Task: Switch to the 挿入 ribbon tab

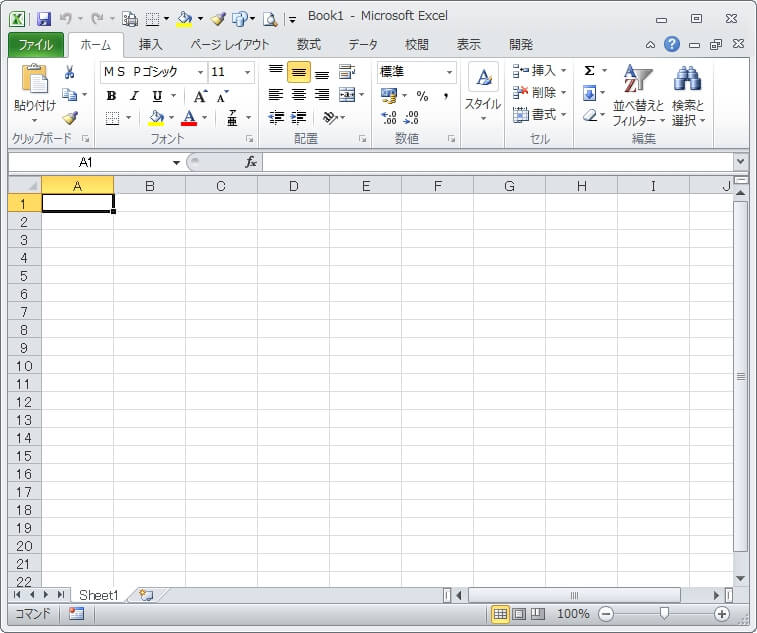Action: click(151, 45)
